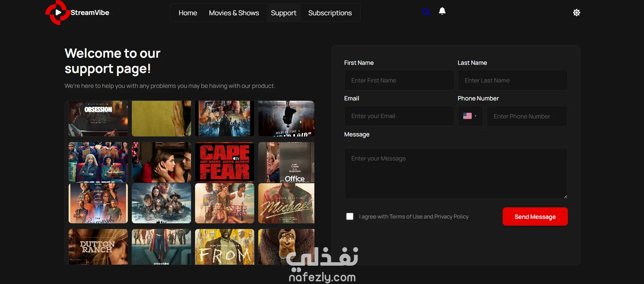Open the plain olive-yellow poster thumbnail
The width and height of the screenshot is (644, 284).
161,118
